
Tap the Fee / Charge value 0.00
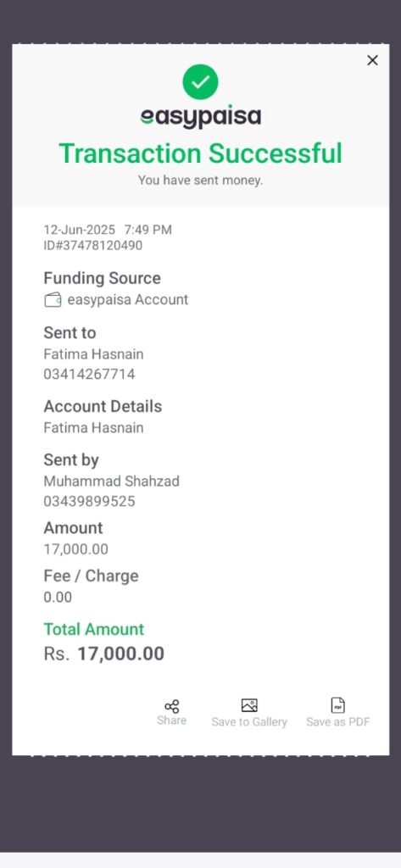point(58,598)
